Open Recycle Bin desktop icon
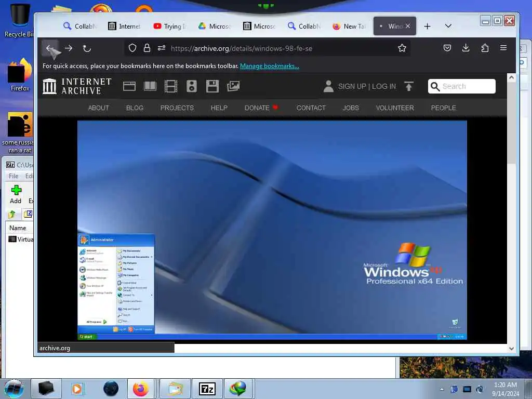Screen dimensions: 532x399 20,20
